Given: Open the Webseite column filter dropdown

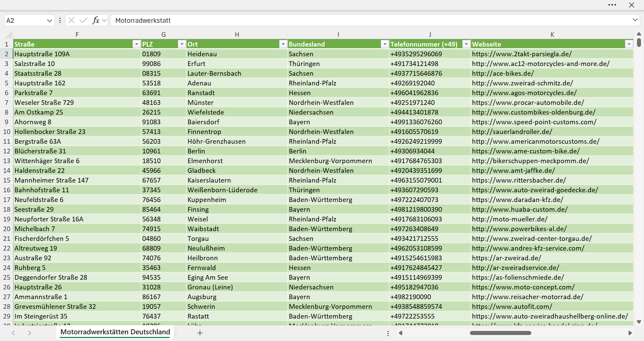Looking at the screenshot, I should (629, 44).
